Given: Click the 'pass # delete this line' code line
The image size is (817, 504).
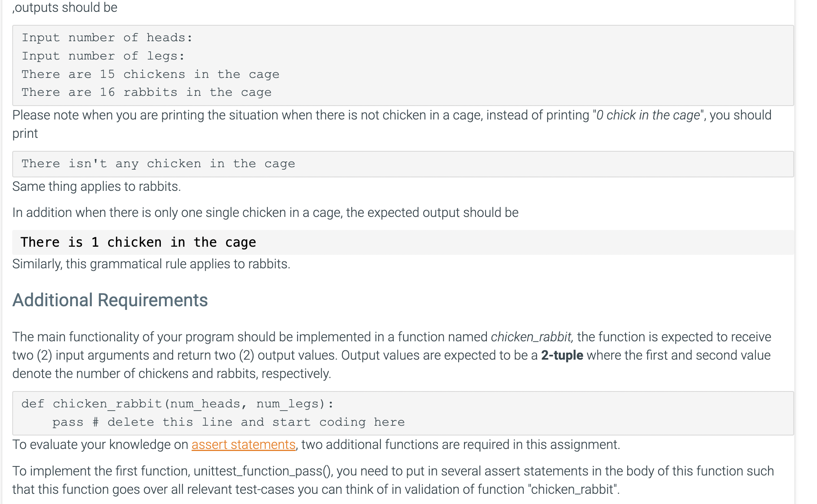Looking at the screenshot, I should click(x=228, y=422).
